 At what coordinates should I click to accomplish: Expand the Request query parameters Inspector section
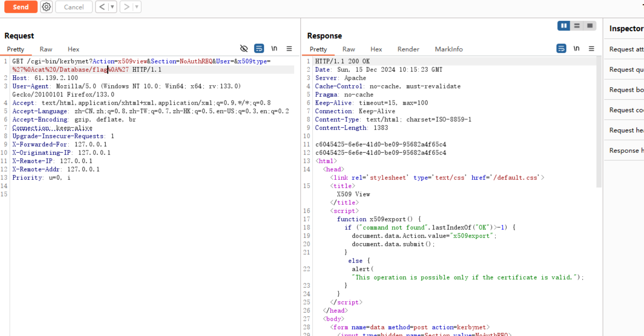pos(624,69)
